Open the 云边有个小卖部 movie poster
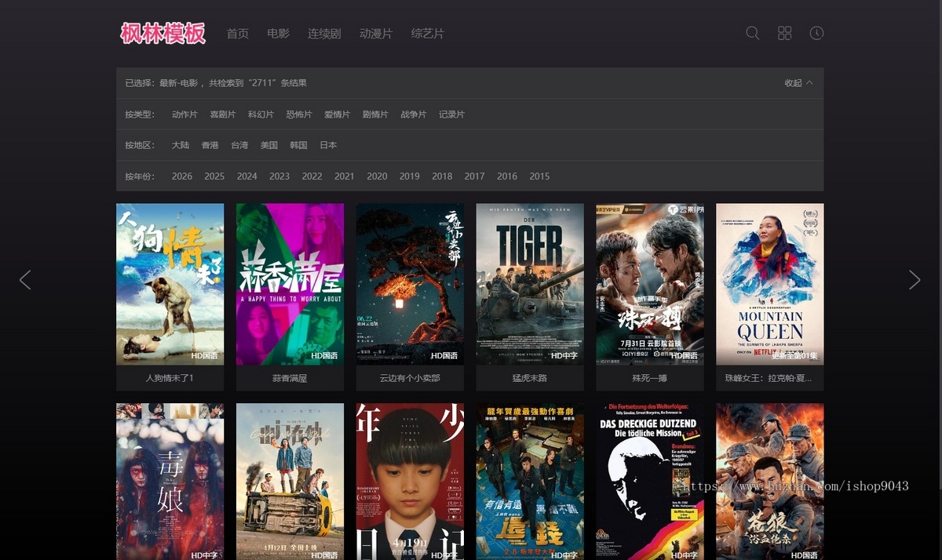The height and width of the screenshot is (560, 942). 410,284
